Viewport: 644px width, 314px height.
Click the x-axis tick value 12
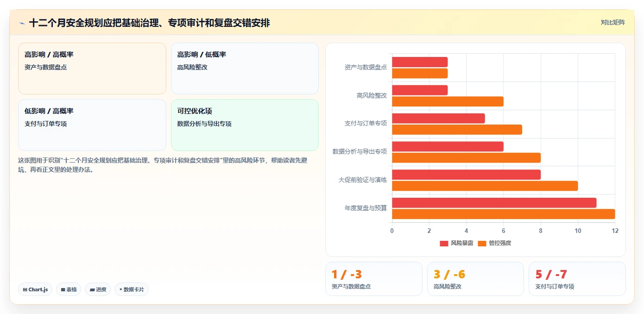click(x=615, y=231)
